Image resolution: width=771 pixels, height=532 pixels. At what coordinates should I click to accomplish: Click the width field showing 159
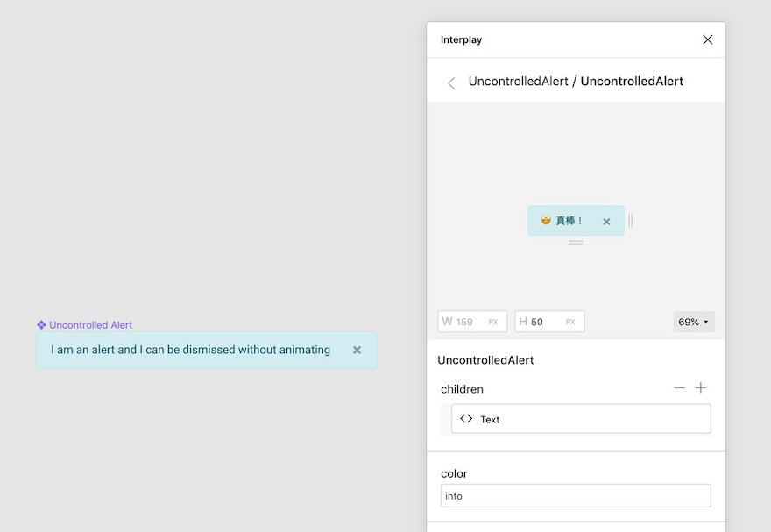[x=472, y=322]
